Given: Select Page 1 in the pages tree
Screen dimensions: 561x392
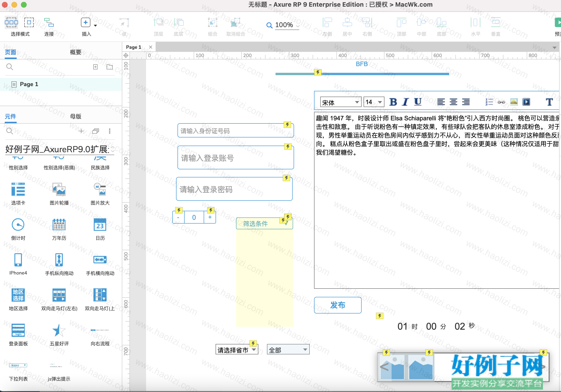Looking at the screenshot, I should 61,84.
